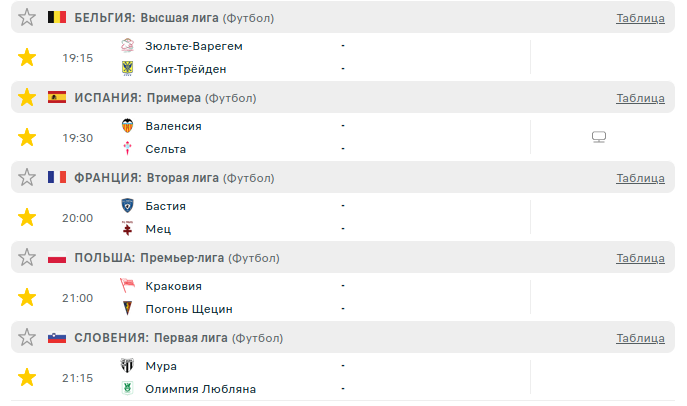Open Таблица link for France second league
Viewport: 687px width, 406px height.
point(640,178)
